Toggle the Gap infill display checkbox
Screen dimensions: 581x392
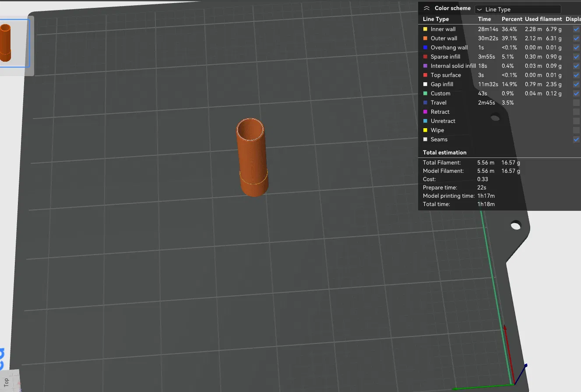point(577,84)
